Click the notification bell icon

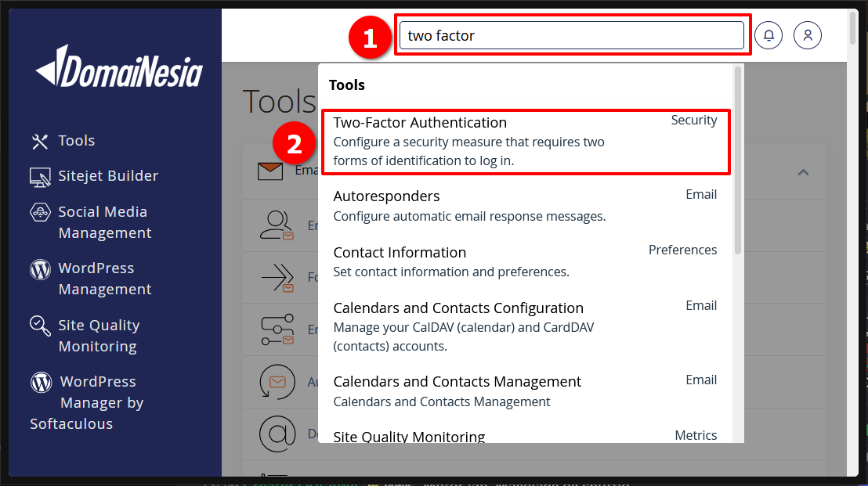(769, 34)
